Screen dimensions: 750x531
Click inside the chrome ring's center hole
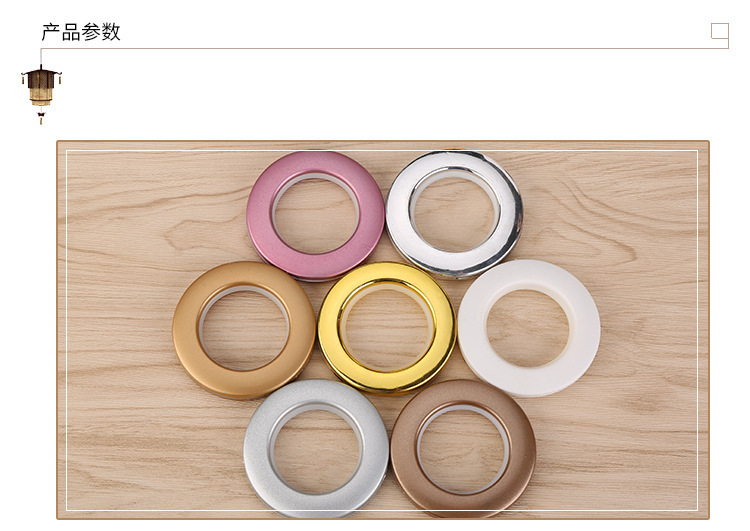click(454, 213)
